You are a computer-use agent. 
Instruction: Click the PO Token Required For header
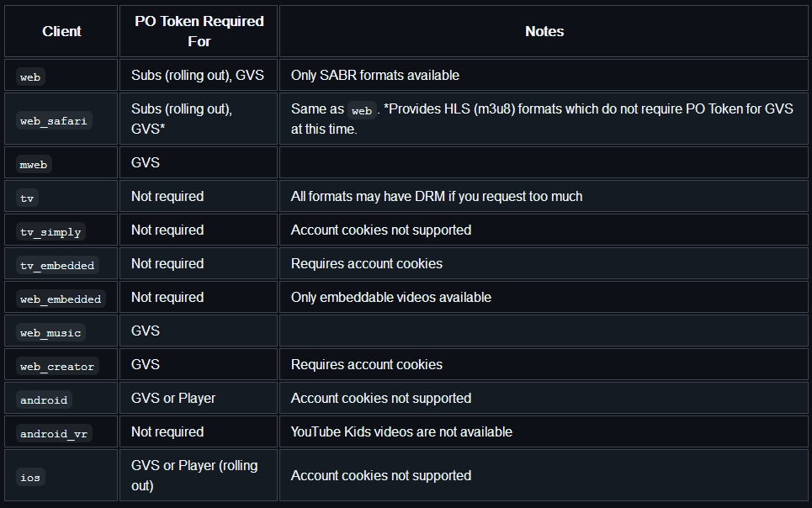199,31
